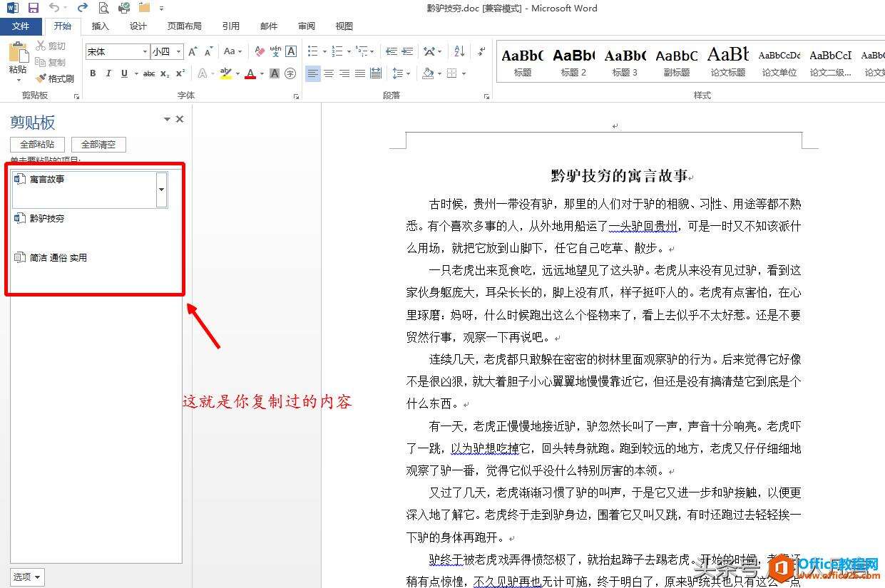Click the Save icon in the quick access toolbar
The height and width of the screenshot is (588, 885).
pyautogui.click(x=33, y=8)
